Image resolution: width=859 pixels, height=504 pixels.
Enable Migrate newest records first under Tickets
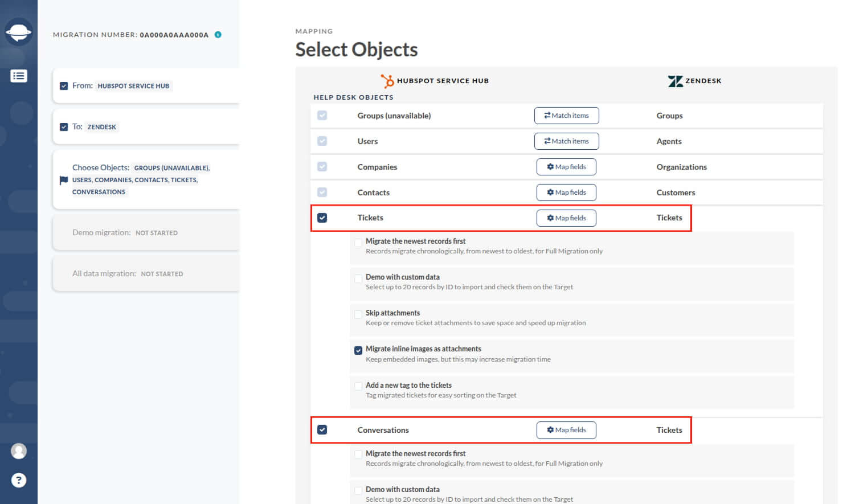point(358,243)
